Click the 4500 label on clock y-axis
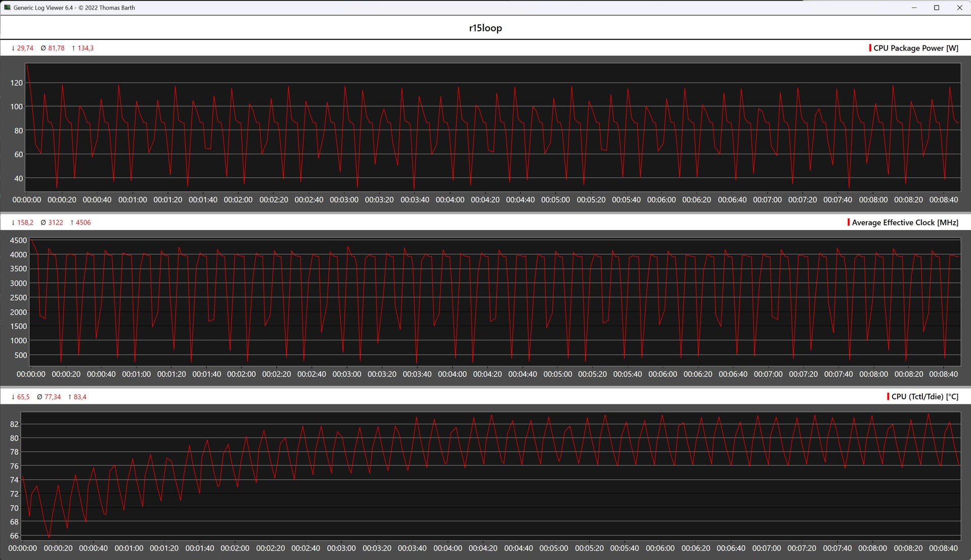 (x=18, y=241)
